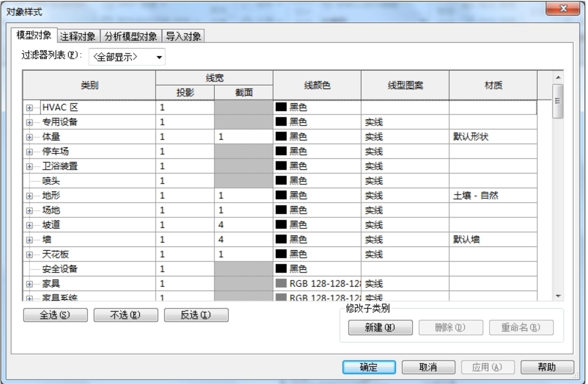Switch to the 注释对象 tab

[80, 36]
